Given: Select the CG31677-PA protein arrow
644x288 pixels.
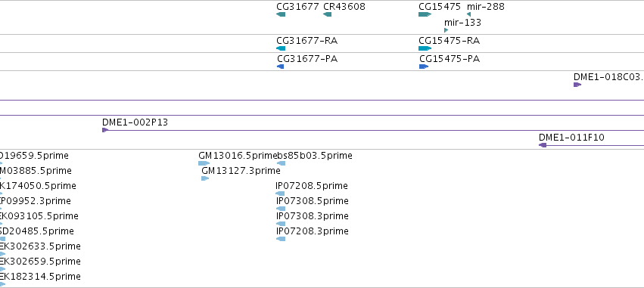Looking at the screenshot, I should (281, 67).
